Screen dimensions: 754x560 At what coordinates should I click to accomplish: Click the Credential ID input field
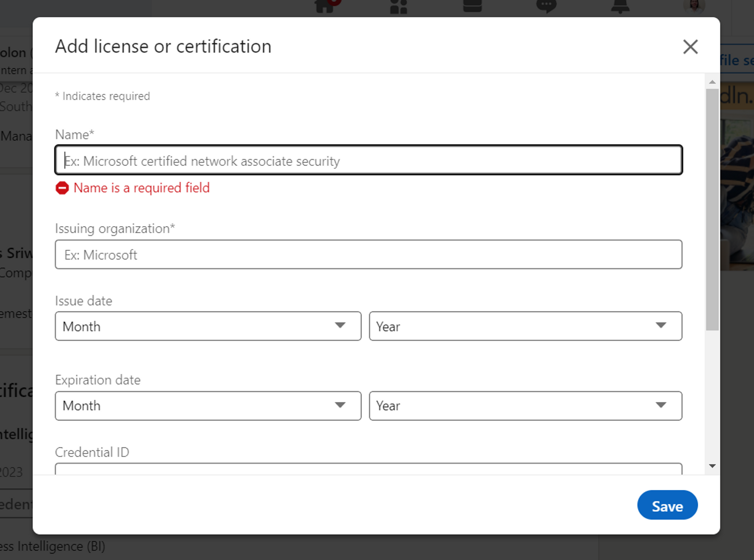click(x=368, y=469)
